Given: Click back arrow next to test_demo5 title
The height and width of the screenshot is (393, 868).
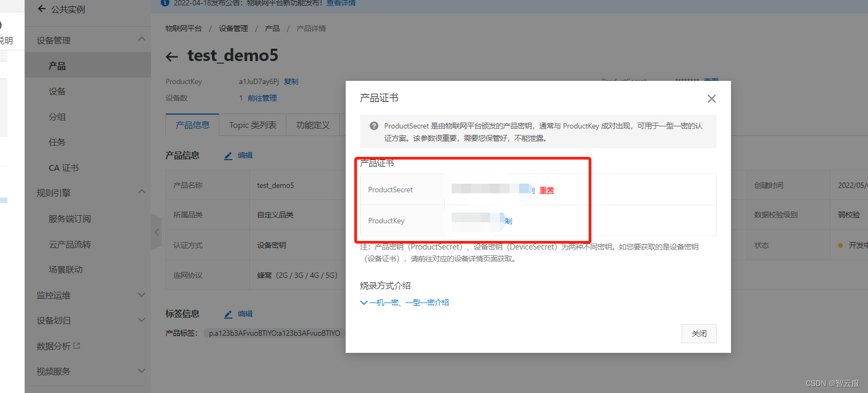Looking at the screenshot, I should coord(172,56).
